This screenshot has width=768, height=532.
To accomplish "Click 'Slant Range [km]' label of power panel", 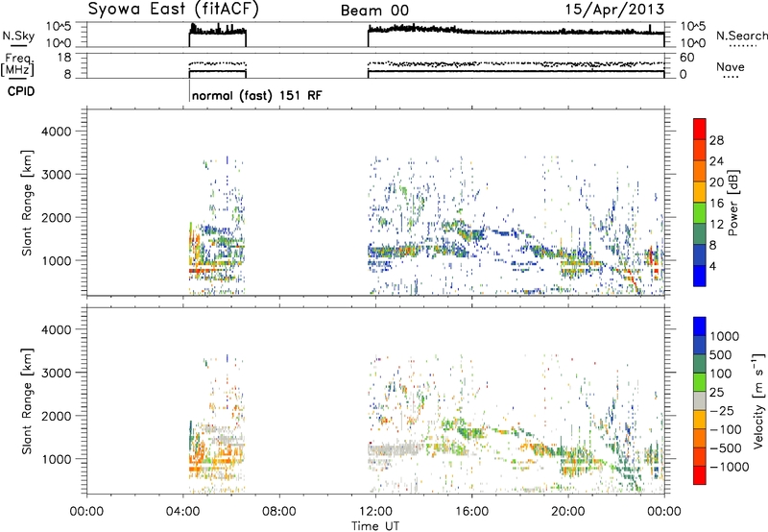I will click(x=27, y=204).
